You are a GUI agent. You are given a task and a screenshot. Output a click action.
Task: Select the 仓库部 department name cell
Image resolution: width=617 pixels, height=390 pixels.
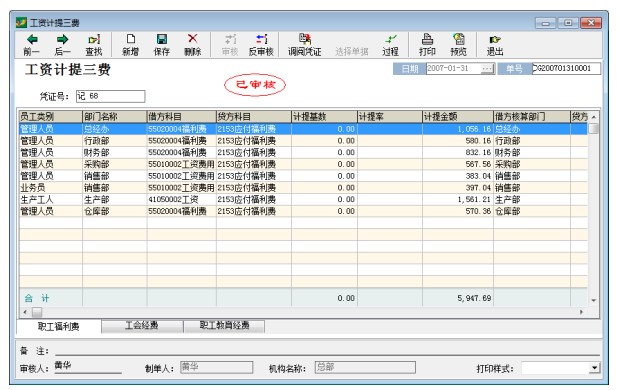pos(115,211)
